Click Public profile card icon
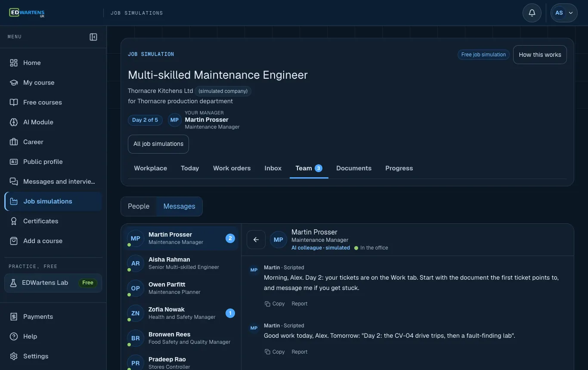The height and width of the screenshot is (370, 588). click(x=14, y=162)
